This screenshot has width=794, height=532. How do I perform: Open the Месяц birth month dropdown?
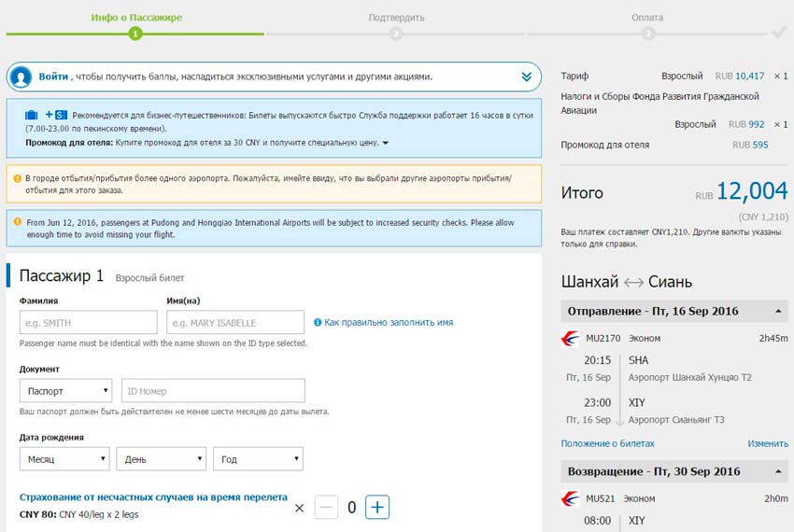coord(65,459)
